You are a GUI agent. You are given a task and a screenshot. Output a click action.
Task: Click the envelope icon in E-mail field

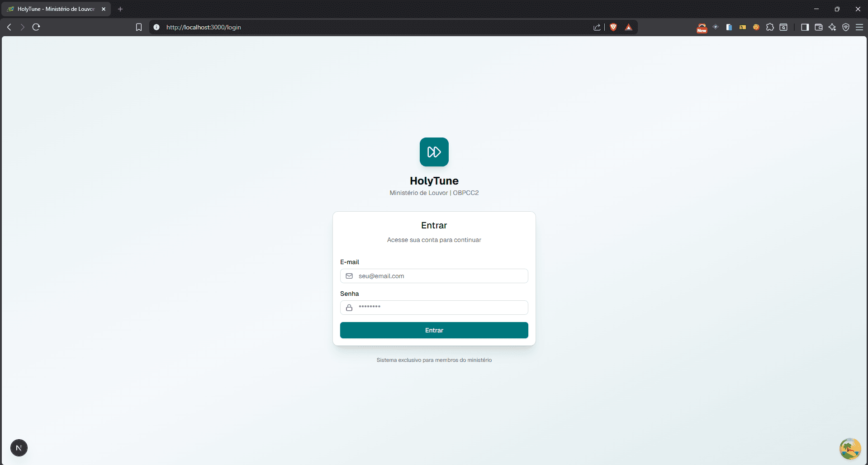point(349,276)
